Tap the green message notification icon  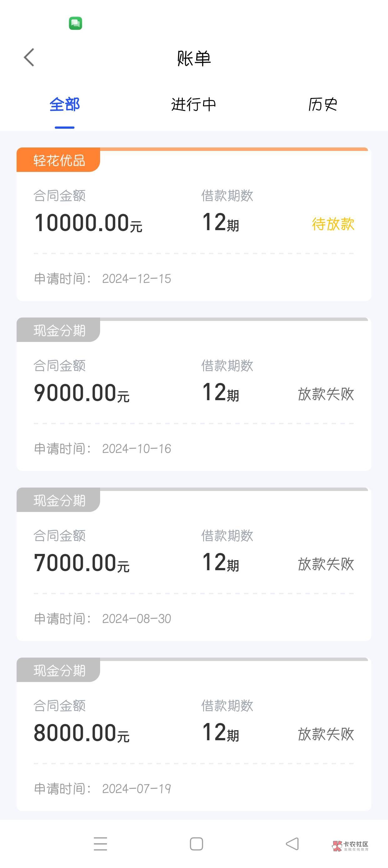[75, 23]
